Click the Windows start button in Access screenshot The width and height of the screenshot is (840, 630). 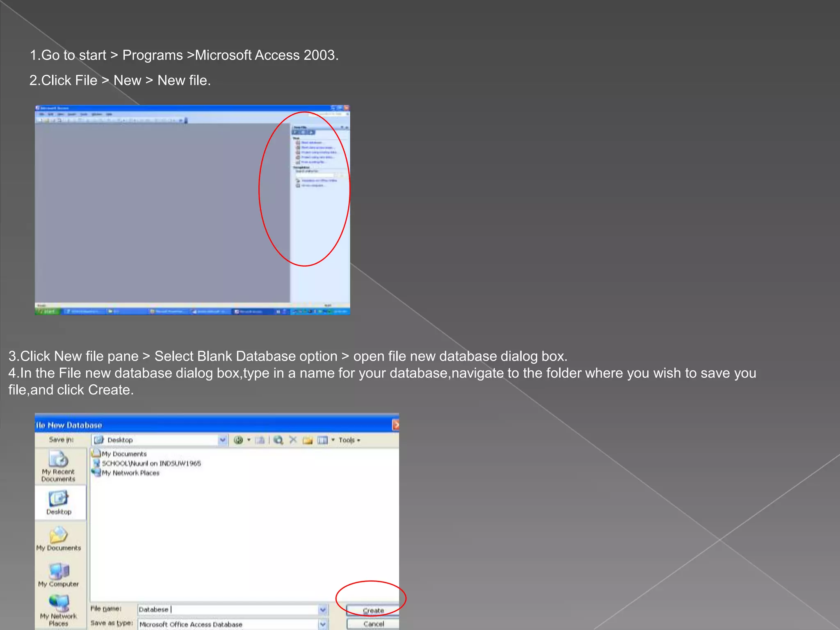click(x=48, y=312)
